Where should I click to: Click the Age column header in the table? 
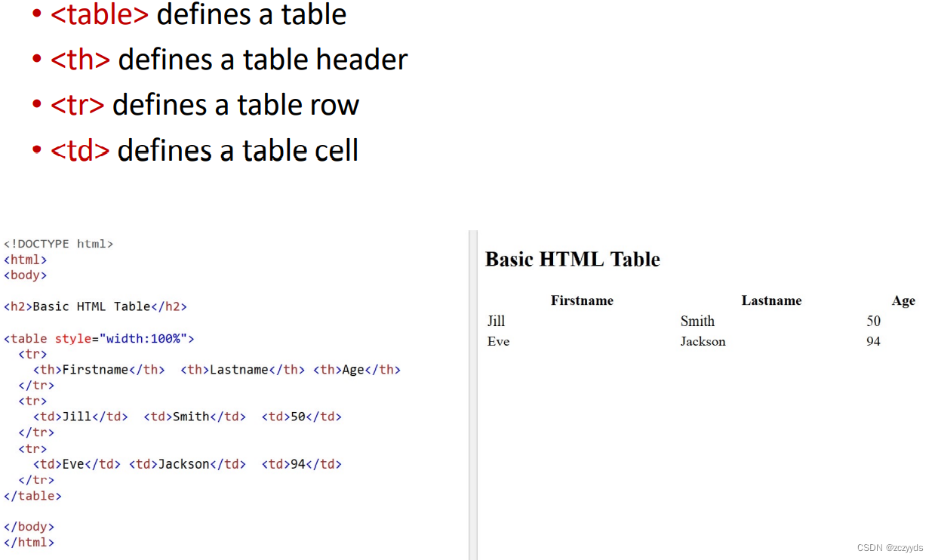903,300
